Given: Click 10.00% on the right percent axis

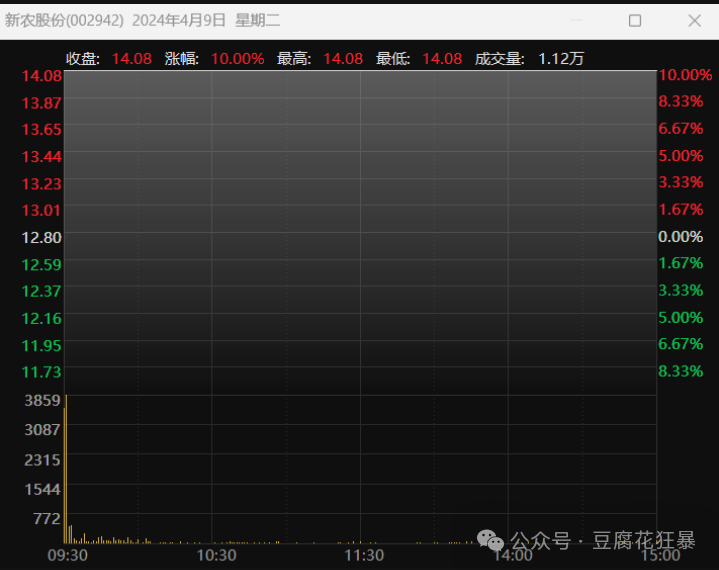Looking at the screenshot, I should [x=686, y=75].
